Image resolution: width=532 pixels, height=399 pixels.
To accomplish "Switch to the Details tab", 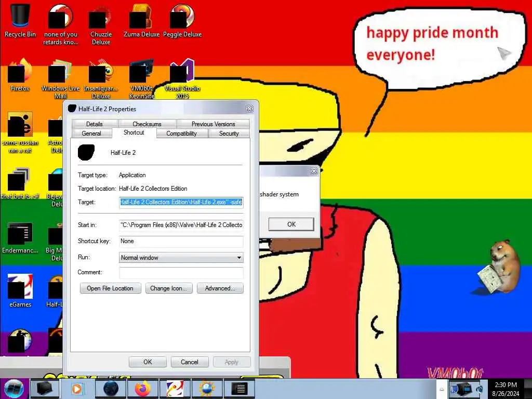I will click(95, 124).
